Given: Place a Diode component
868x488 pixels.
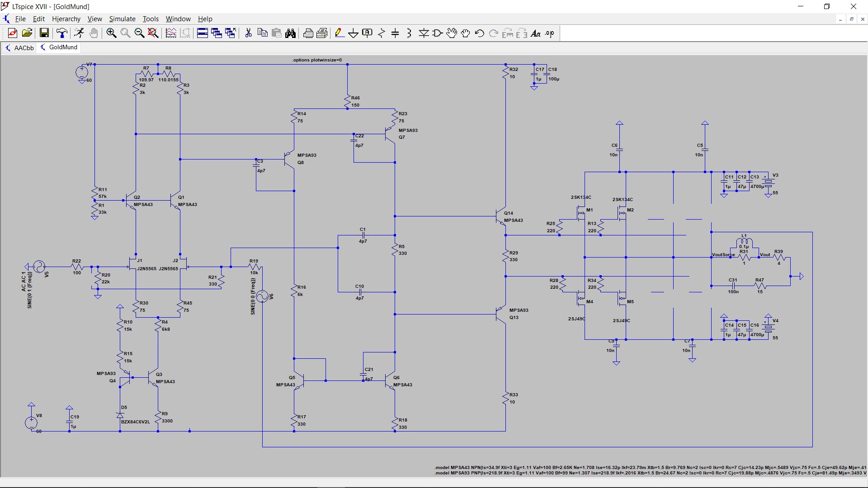Looking at the screenshot, I should [424, 33].
